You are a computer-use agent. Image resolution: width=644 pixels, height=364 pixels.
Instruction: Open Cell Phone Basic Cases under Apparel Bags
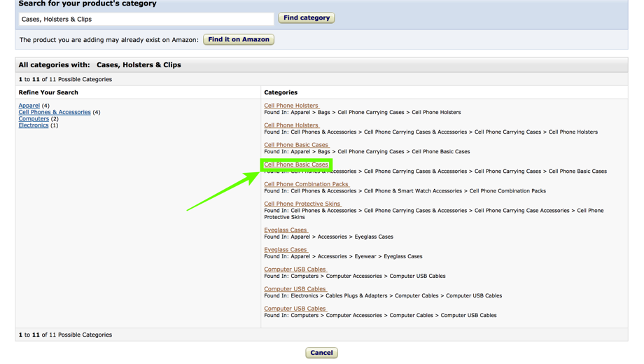click(x=296, y=145)
